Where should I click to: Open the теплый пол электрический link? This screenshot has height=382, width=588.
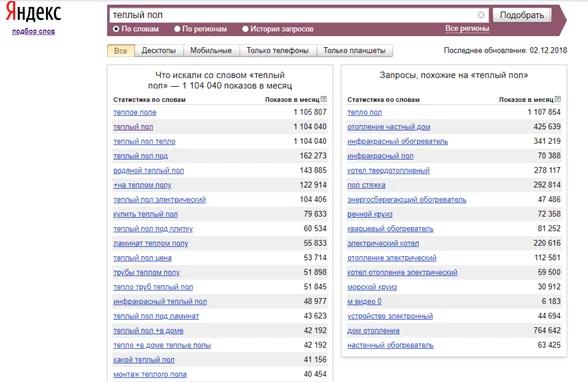point(159,199)
